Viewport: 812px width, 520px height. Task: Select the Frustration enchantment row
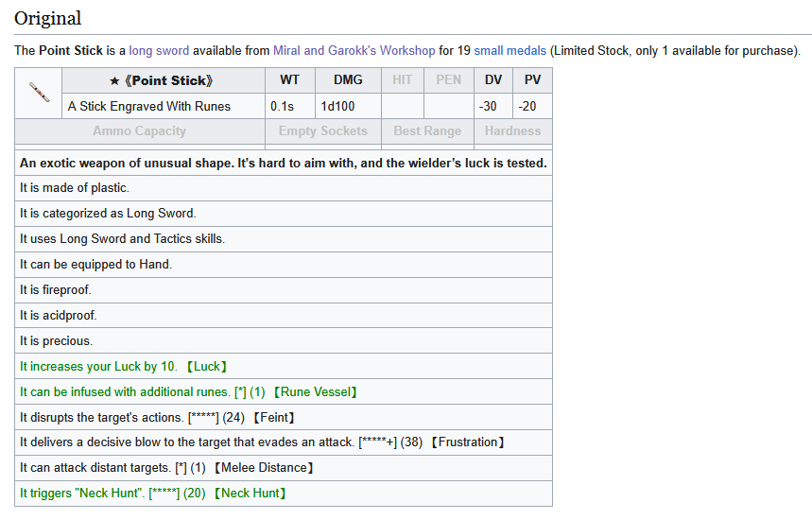284,442
